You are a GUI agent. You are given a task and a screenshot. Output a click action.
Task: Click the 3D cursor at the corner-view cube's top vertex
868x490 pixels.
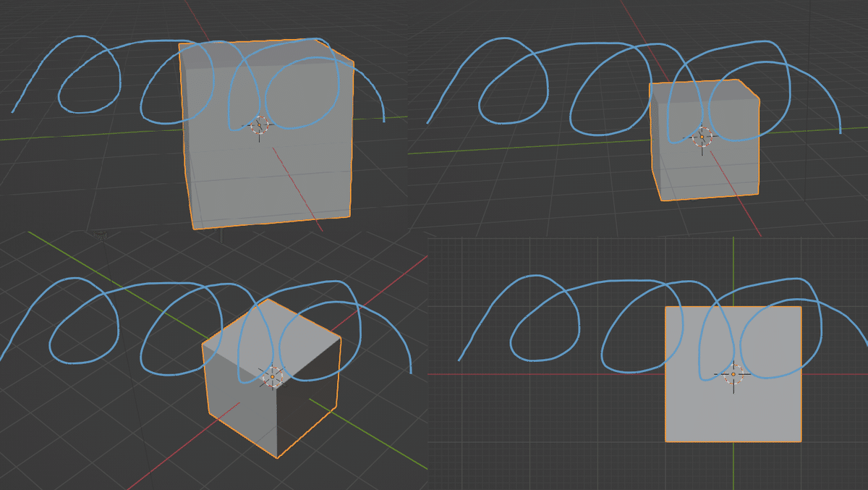[272, 376]
